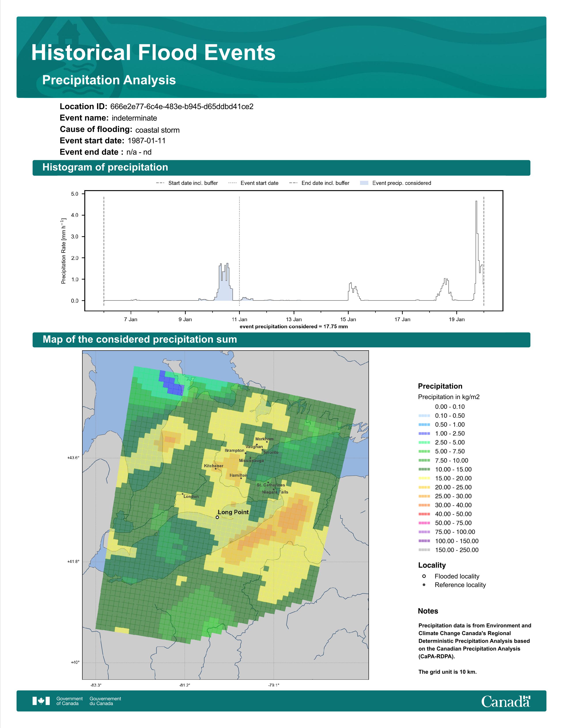Select the 0.10 - 0.50 precipitation swatch

pos(424,416)
